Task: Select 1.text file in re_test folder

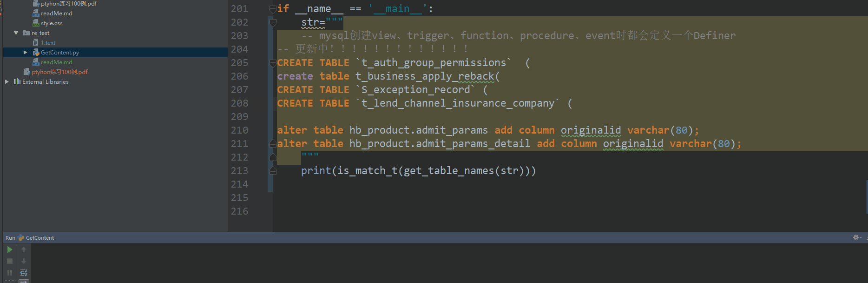Action: coord(48,43)
